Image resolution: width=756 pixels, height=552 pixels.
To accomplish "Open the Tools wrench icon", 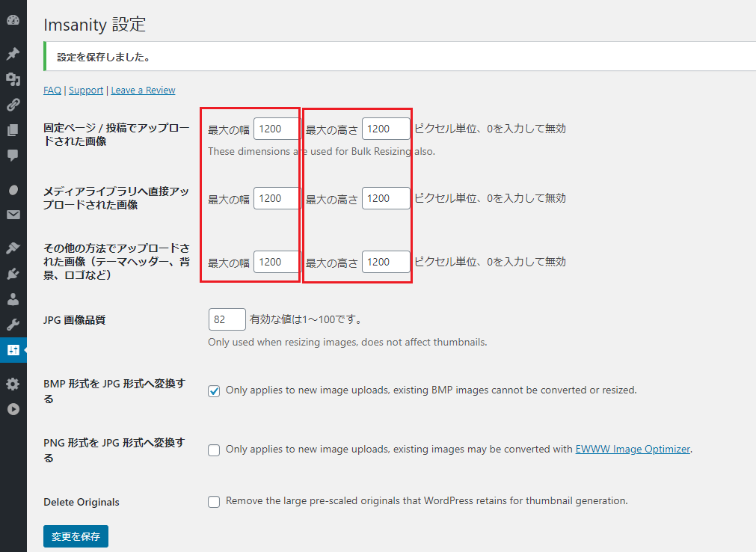I will 13,325.
